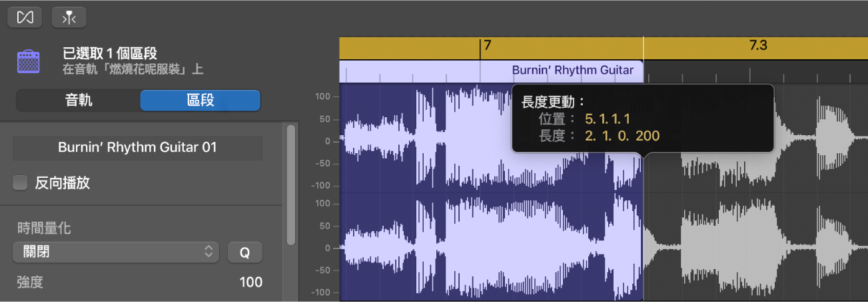This screenshot has height=303, width=868.
Task: Click the 7.3 mark on the ruler
Action: pyautogui.click(x=757, y=47)
